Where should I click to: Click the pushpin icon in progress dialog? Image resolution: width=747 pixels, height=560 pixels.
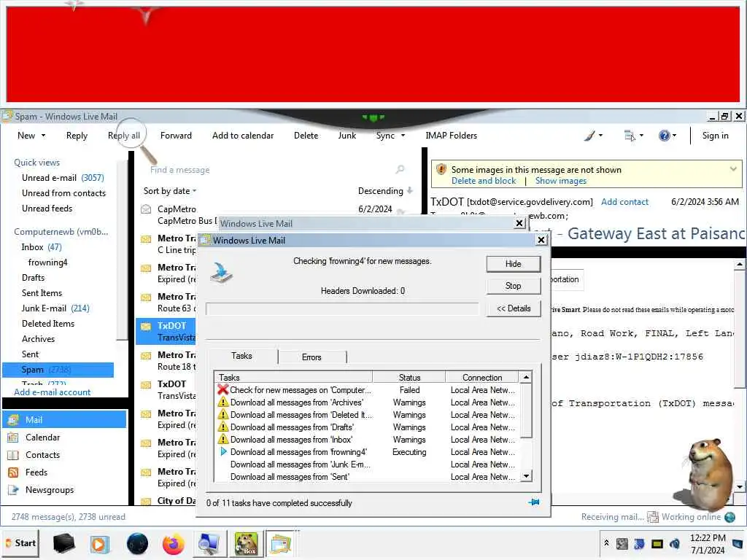(534, 502)
